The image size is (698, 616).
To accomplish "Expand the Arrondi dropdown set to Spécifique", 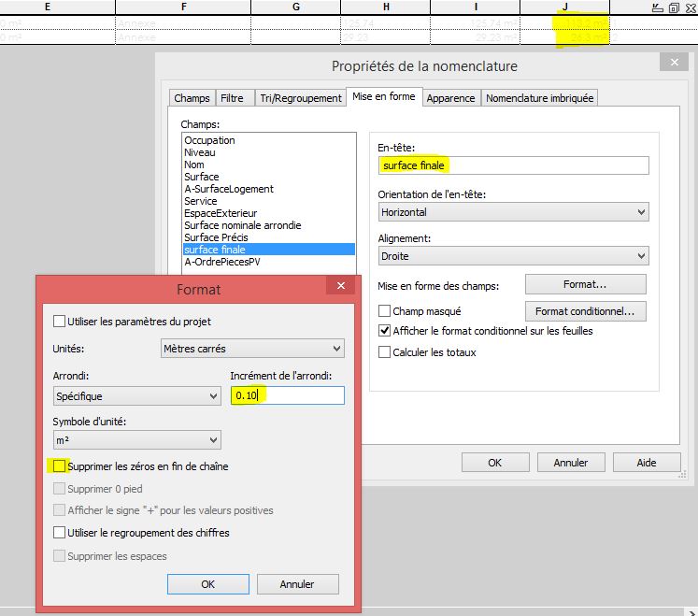I will [136, 396].
